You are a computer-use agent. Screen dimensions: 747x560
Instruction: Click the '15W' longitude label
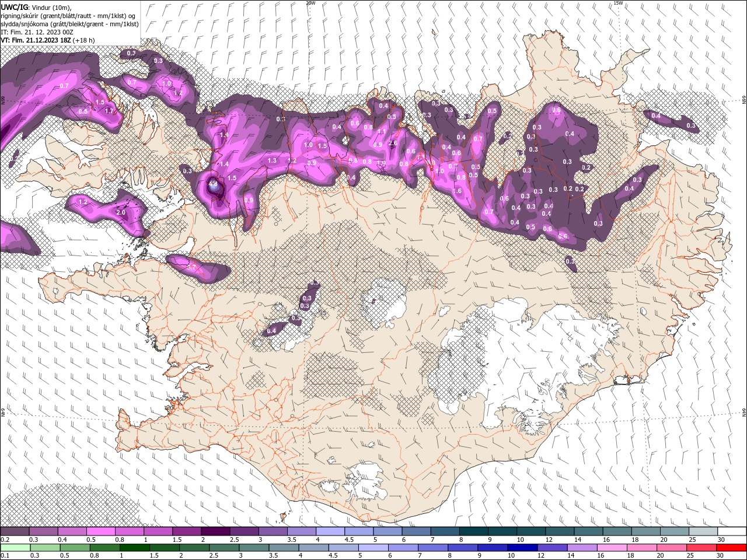(618, 3)
